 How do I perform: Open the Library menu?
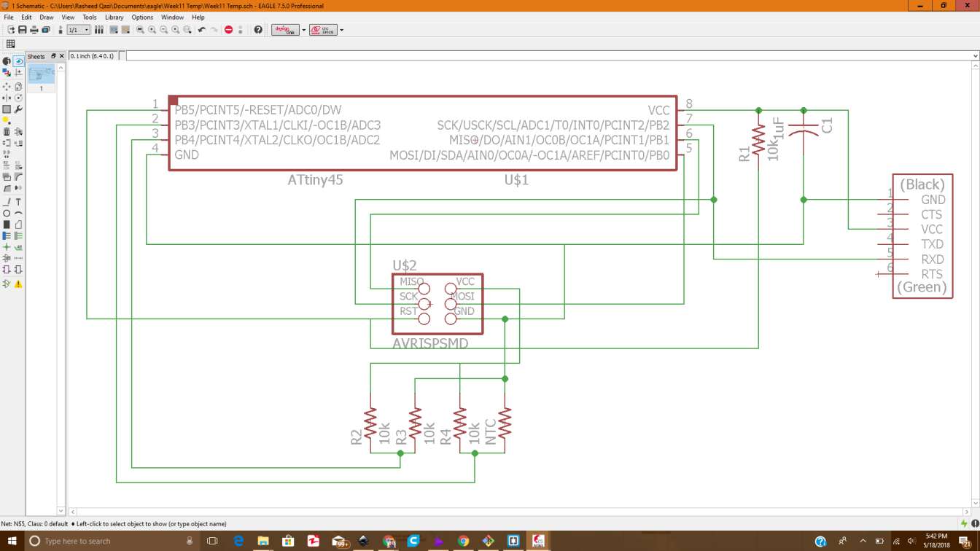coord(114,17)
